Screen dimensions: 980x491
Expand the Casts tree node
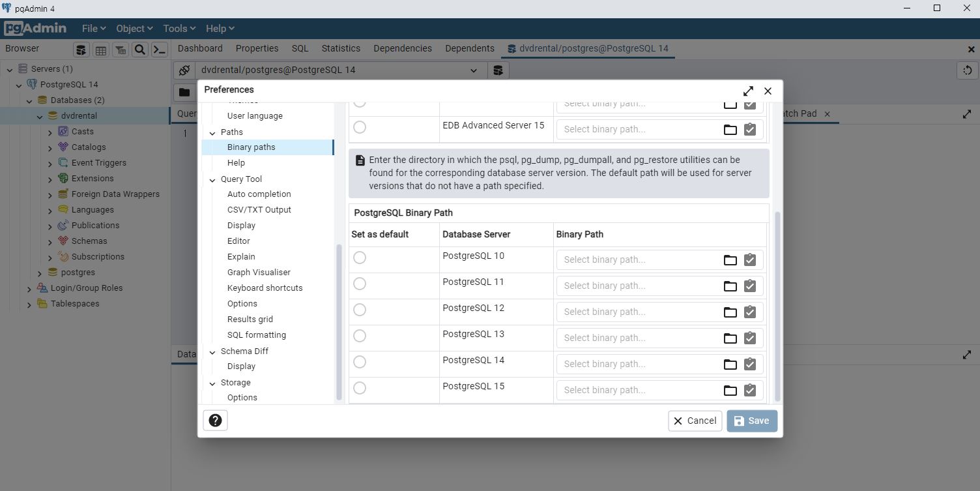[50, 132]
